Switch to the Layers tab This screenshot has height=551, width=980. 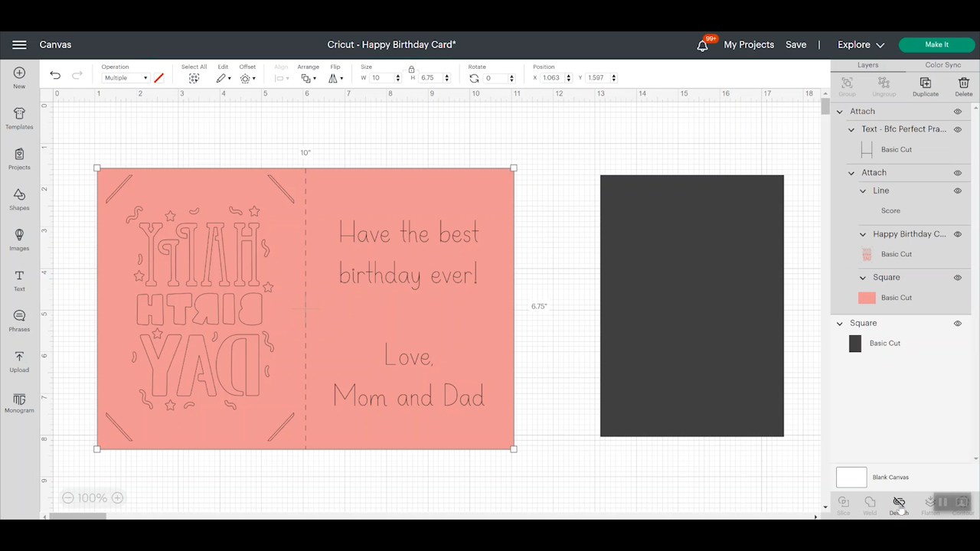point(867,66)
